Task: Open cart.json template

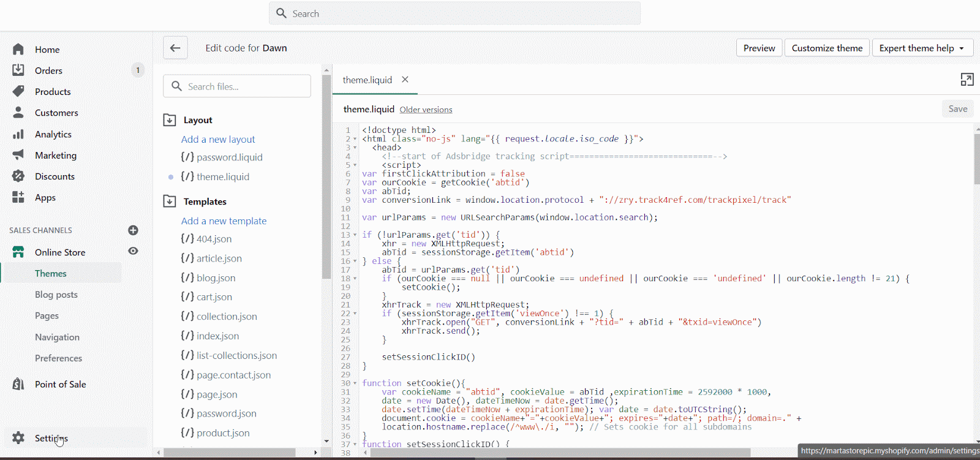Action: pos(206,297)
